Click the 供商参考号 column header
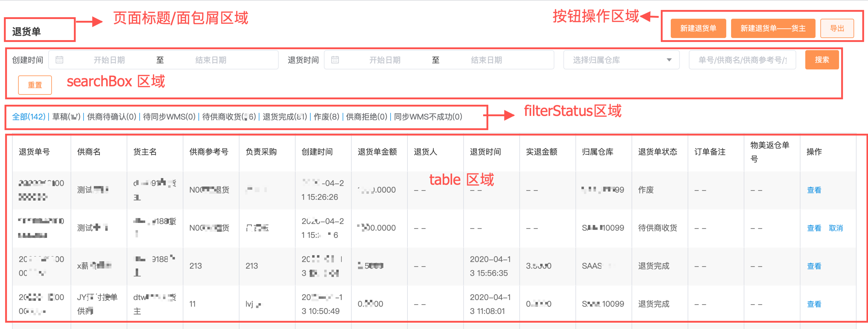 (x=209, y=152)
